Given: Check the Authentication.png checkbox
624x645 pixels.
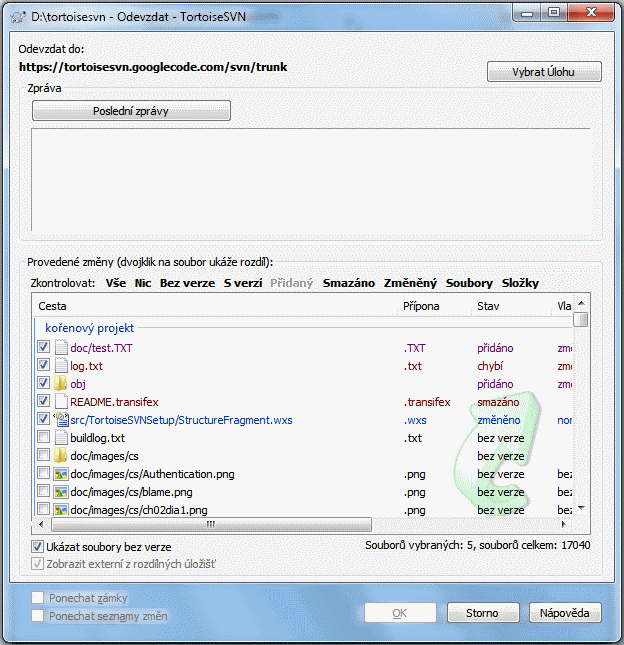Looking at the screenshot, I should coord(43,473).
